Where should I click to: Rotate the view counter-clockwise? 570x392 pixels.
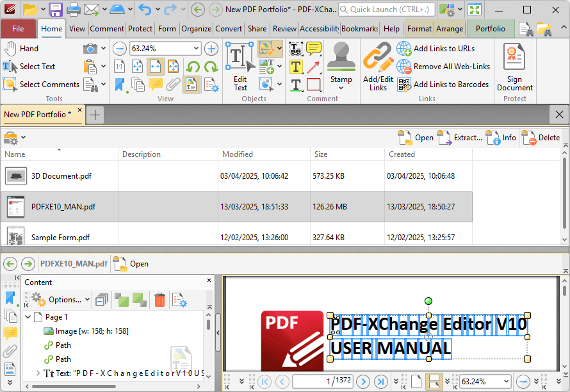tap(193, 67)
